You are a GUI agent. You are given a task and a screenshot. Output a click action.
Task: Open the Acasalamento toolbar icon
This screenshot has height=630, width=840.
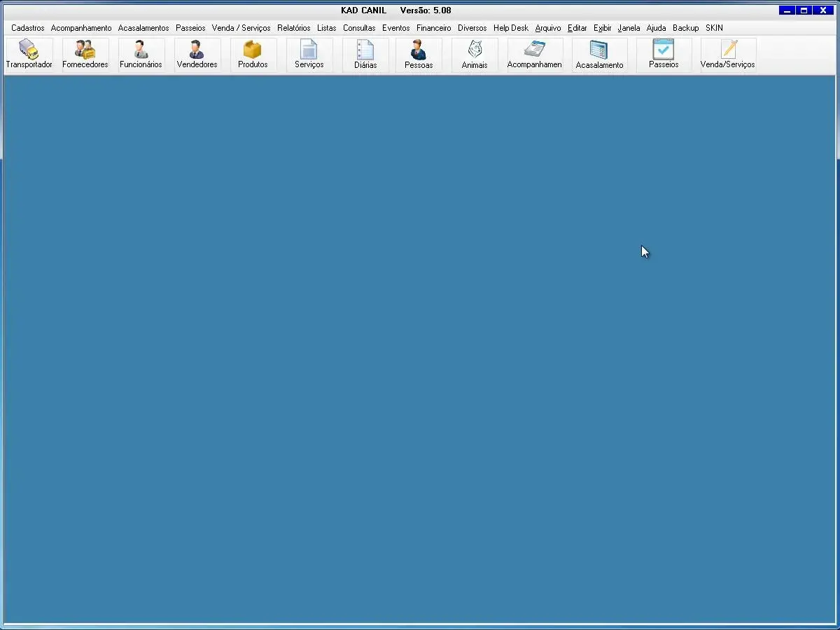click(599, 54)
